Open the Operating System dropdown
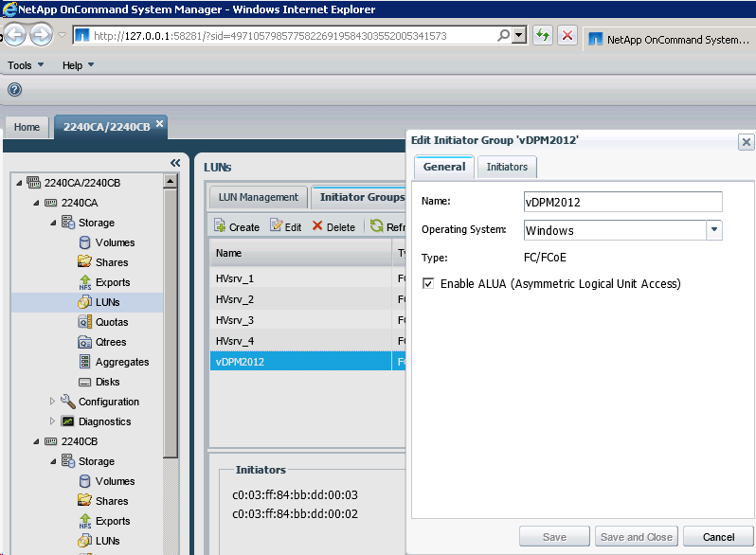Image resolution: width=756 pixels, height=555 pixels. coord(714,230)
